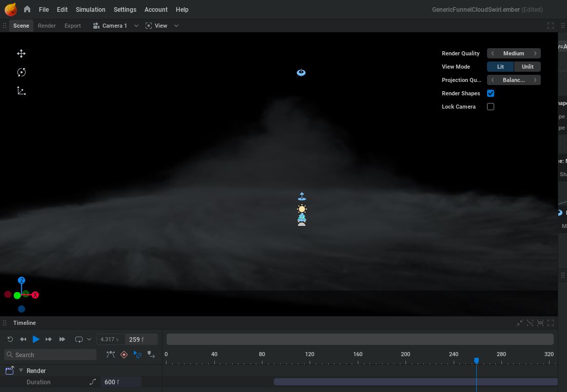Click the curve editor icon beside search
Image resolution: width=567 pixels, height=392 pixels.
pyautogui.click(x=110, y=355)
